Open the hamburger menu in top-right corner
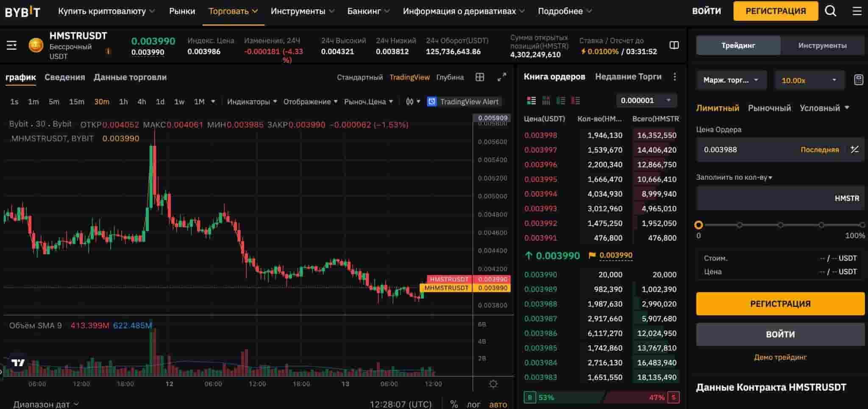This screenshot has width=868, height=409. click(857, 11)
